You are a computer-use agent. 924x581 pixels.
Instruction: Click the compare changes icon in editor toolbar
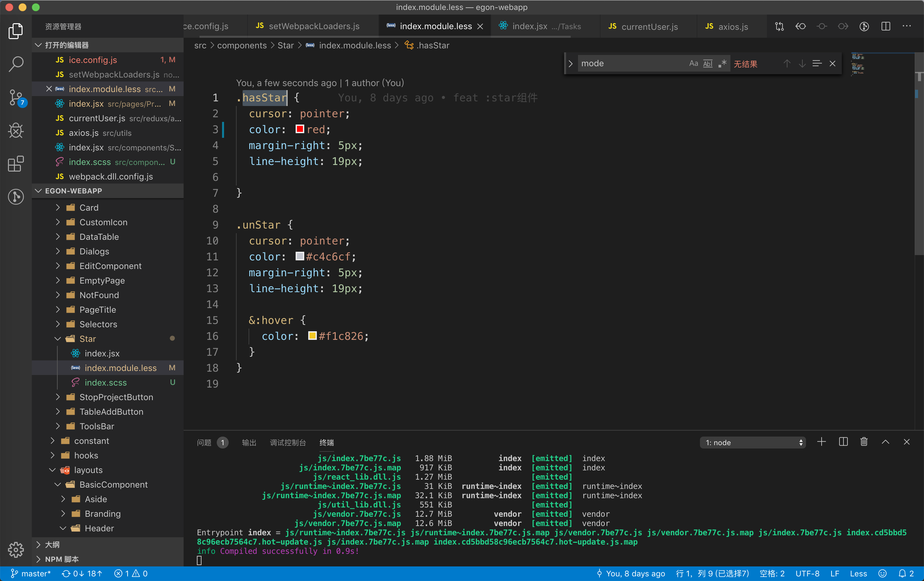[780, 26]
